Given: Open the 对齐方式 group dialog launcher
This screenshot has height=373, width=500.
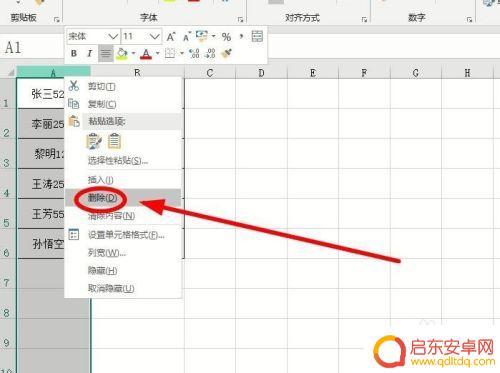Looking at the screenshot, I should [x=364, y=20].
